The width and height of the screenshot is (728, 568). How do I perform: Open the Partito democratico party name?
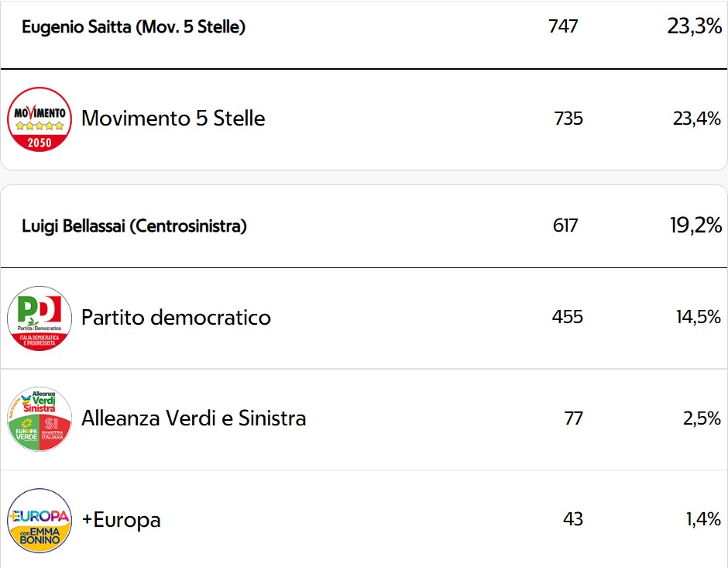point(176,318)
